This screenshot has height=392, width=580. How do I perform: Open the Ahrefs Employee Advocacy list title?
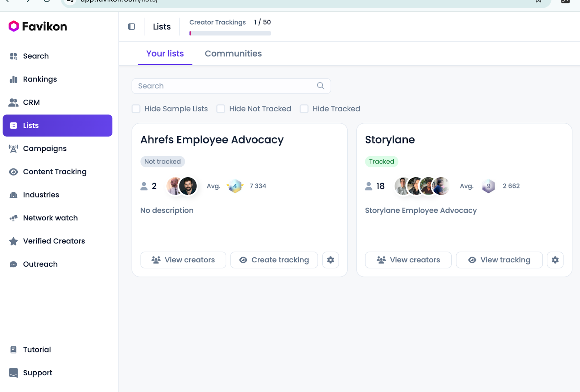click(x=212, y=140)
